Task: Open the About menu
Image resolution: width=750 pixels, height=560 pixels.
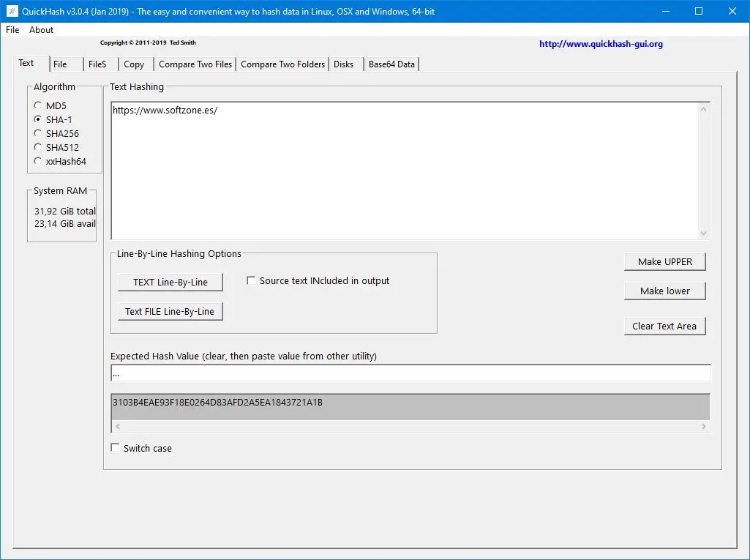Action: click(x=41, y=30)
